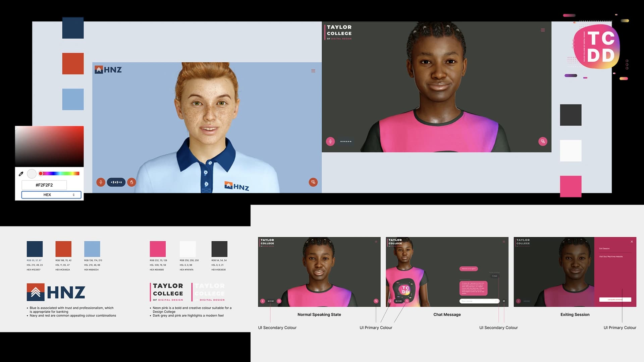Select the eyedropper tool in color picker
This screenshot has width=644, height=362.
pyautogui.click(x=21, y=174)
